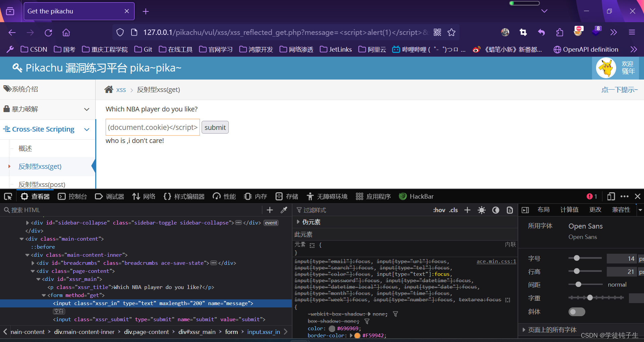Switch to the 调试器 debugger tab
This screenshot has width=644, height=342.
[x=110, y=196]
